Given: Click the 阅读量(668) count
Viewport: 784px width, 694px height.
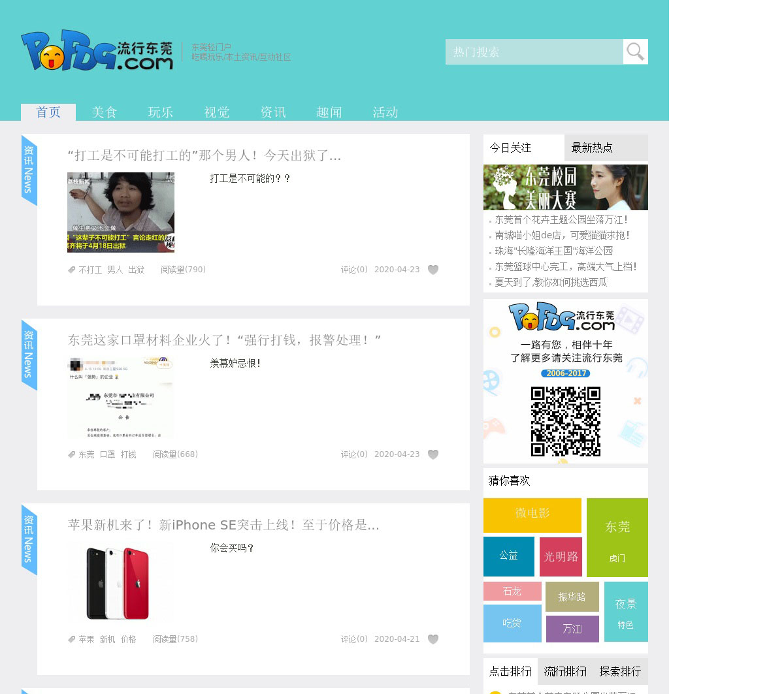Looking at the screenshot, I should tap(175, 454).
